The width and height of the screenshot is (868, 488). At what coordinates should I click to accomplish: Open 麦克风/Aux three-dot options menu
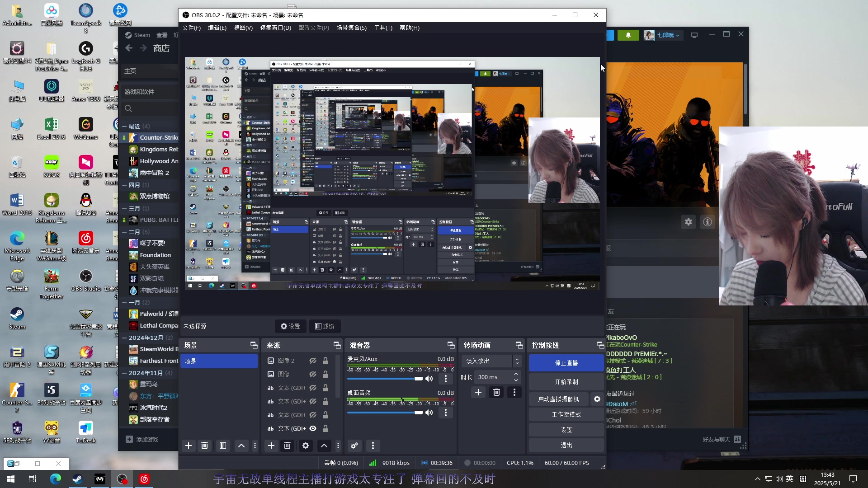446,379
